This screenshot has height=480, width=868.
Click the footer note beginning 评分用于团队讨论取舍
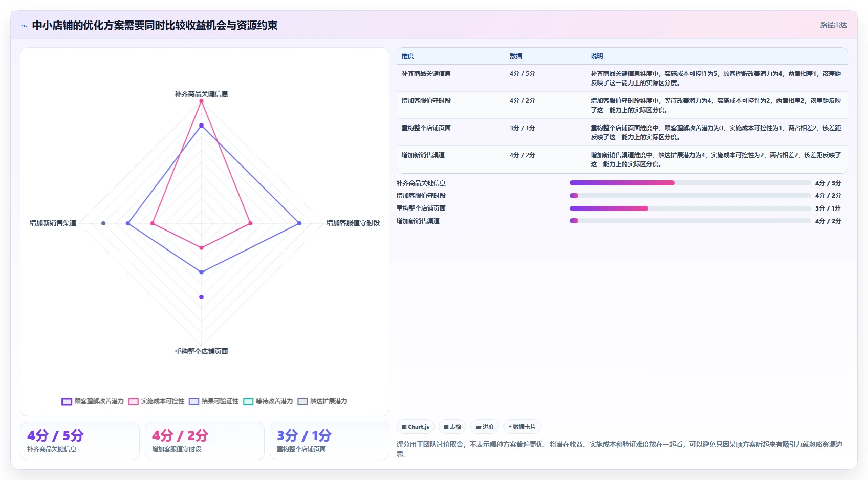[x=620, y=449]
